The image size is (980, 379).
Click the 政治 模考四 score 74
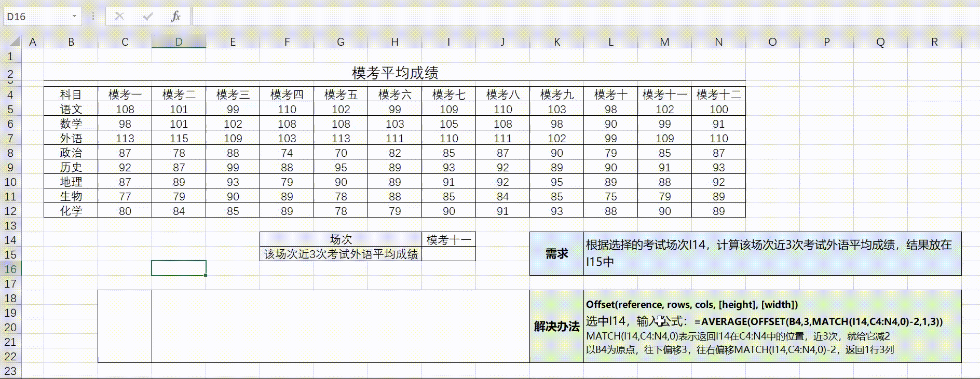pos(287,153)
